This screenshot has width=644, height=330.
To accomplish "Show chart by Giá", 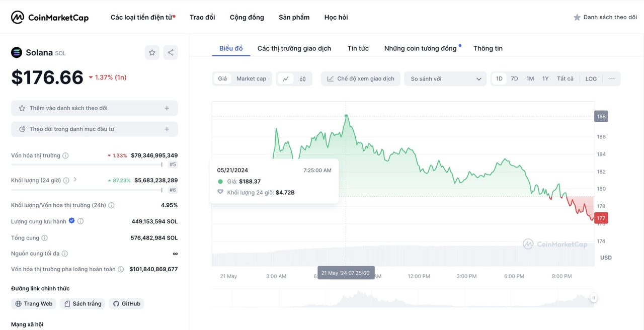I will [222, 78].
